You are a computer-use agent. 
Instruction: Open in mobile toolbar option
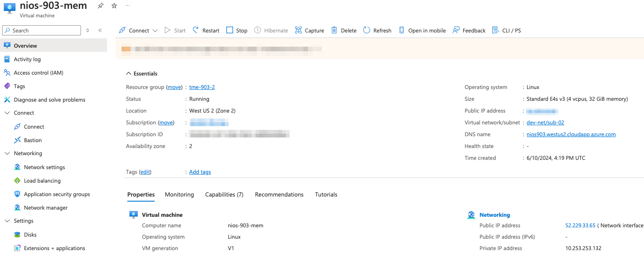pos(422,30)
